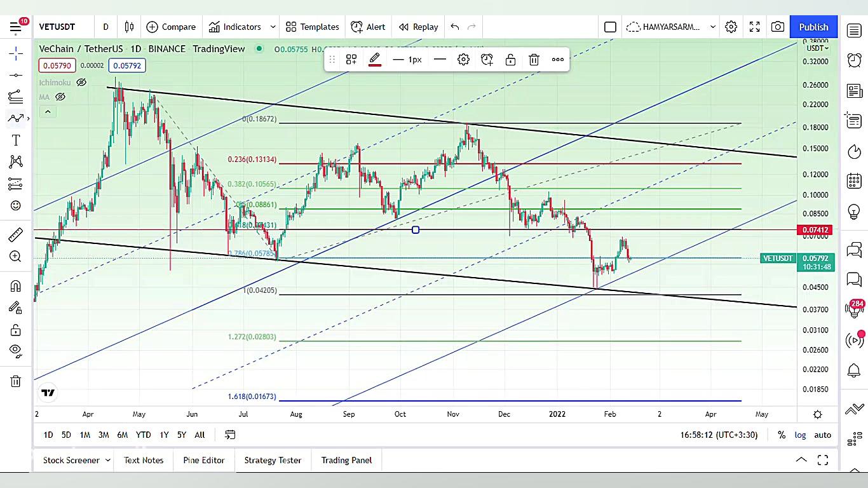Select the 1D time range

[48, 435]
